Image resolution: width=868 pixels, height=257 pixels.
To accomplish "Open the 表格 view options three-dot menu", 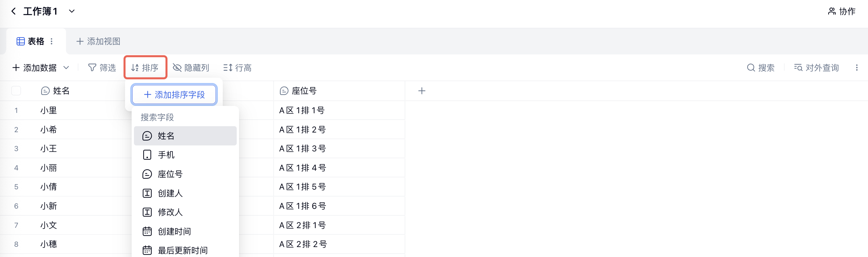I will [51, 42].
